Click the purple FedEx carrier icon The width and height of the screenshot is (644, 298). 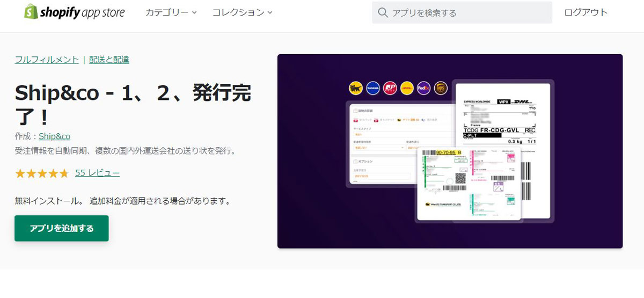tap(423, 88)
